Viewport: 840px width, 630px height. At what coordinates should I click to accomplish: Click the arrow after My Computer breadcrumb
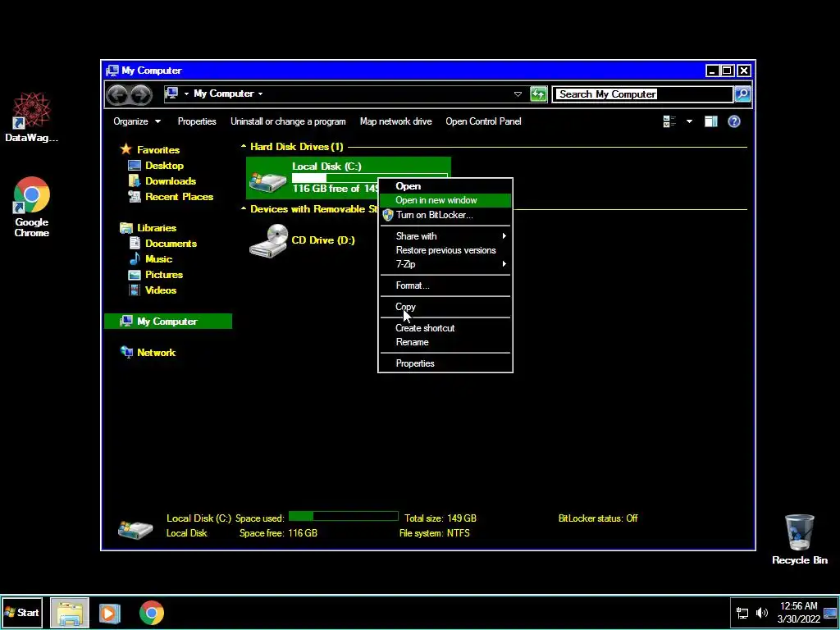(260, 94)
